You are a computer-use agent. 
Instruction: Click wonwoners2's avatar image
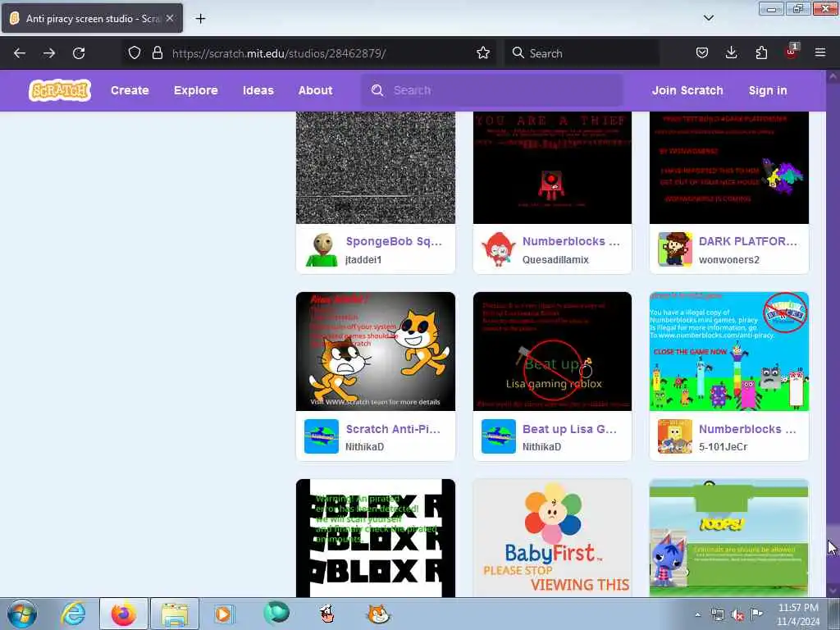click(675, 249)
